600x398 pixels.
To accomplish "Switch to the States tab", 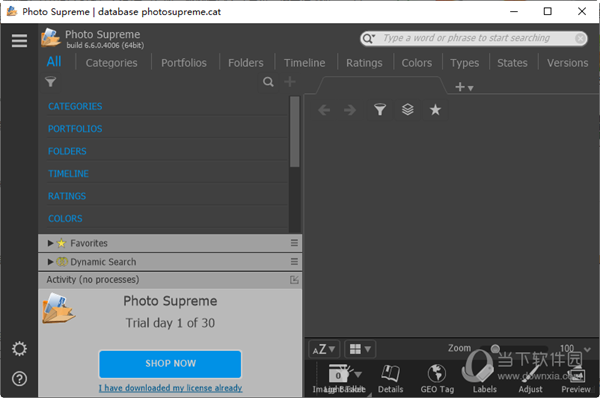I will click(512, 63).
